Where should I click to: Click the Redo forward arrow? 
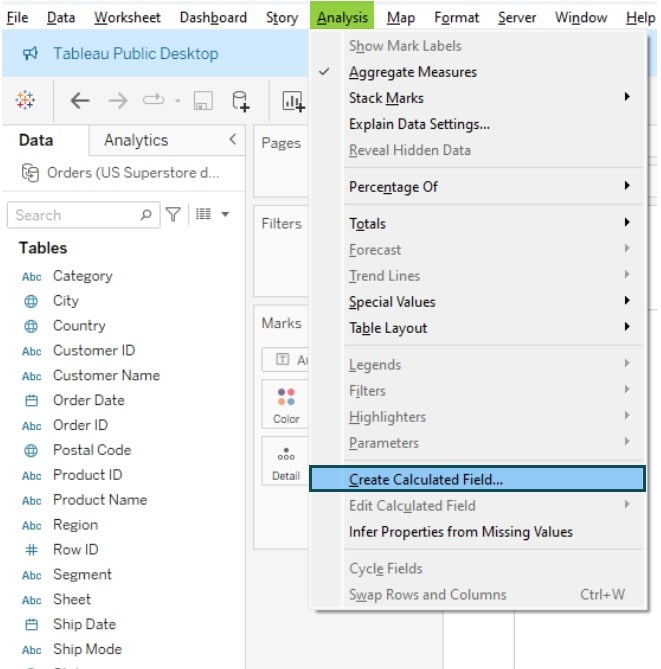tap(118, 101)
